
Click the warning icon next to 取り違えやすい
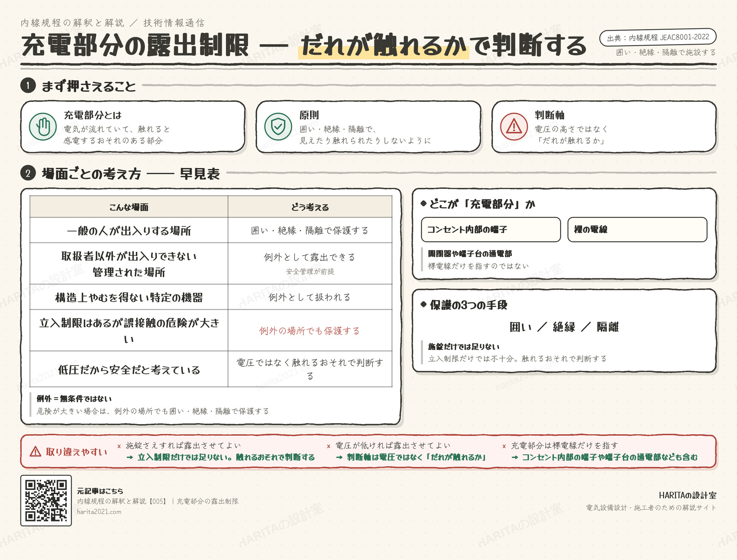pos(36,452)
